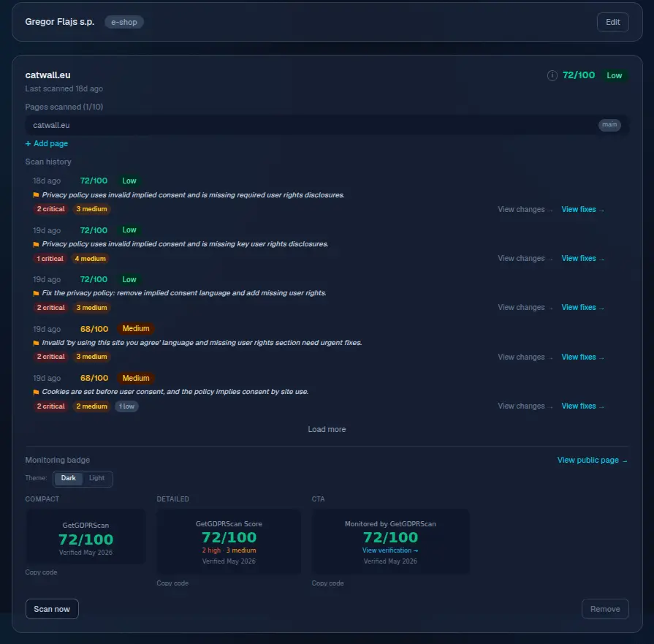
Task: Copy code for the Compact badge
Action: (42, 572)
